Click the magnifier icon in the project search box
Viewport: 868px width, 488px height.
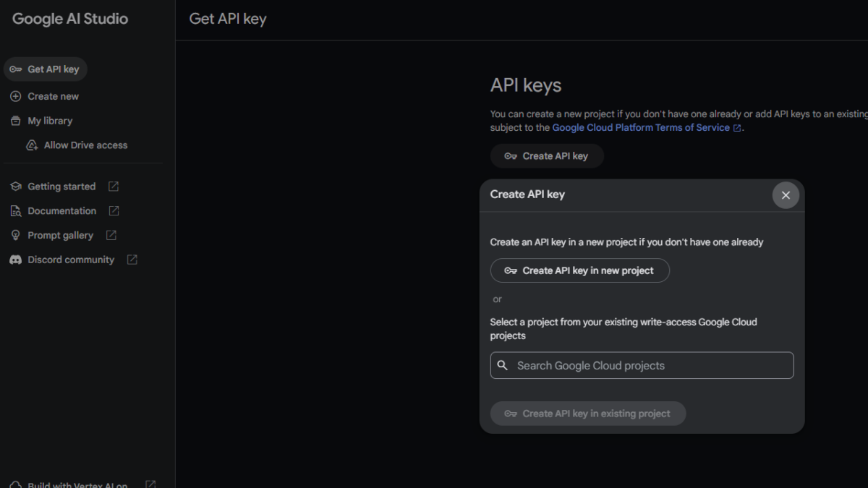click(503, 365)
